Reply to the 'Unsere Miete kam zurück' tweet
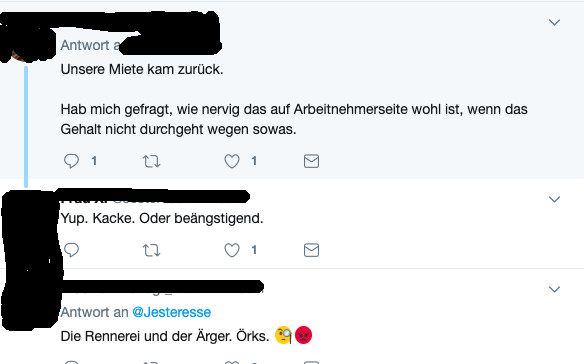The image size is (584, 364). pyautogui.click(x=71, y=161)
